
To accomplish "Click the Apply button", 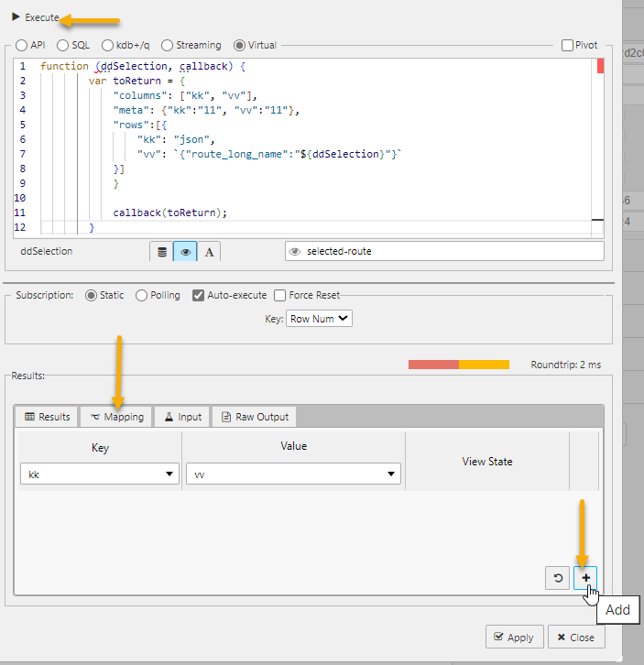I will tap(514, 637).
